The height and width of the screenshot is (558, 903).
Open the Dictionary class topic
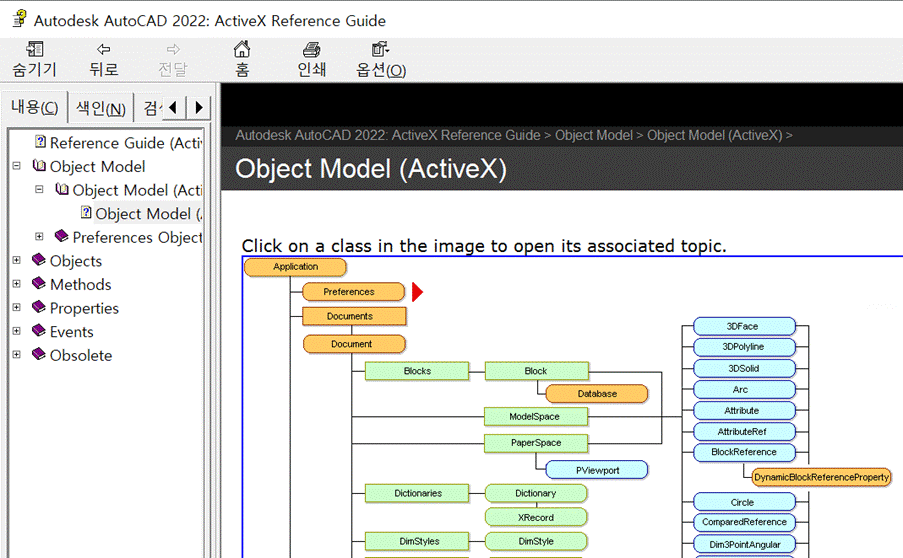point(536,494)
